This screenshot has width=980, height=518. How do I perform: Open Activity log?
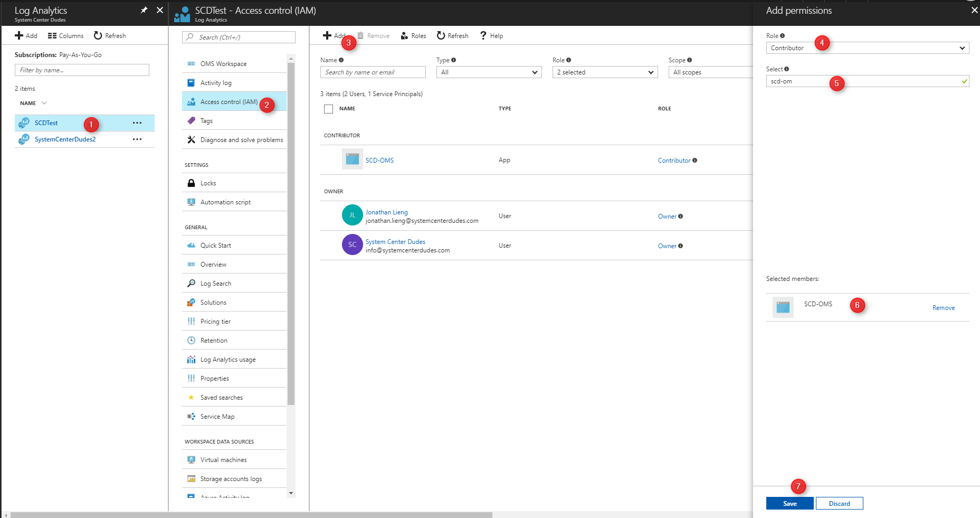[x=234, y=83]
